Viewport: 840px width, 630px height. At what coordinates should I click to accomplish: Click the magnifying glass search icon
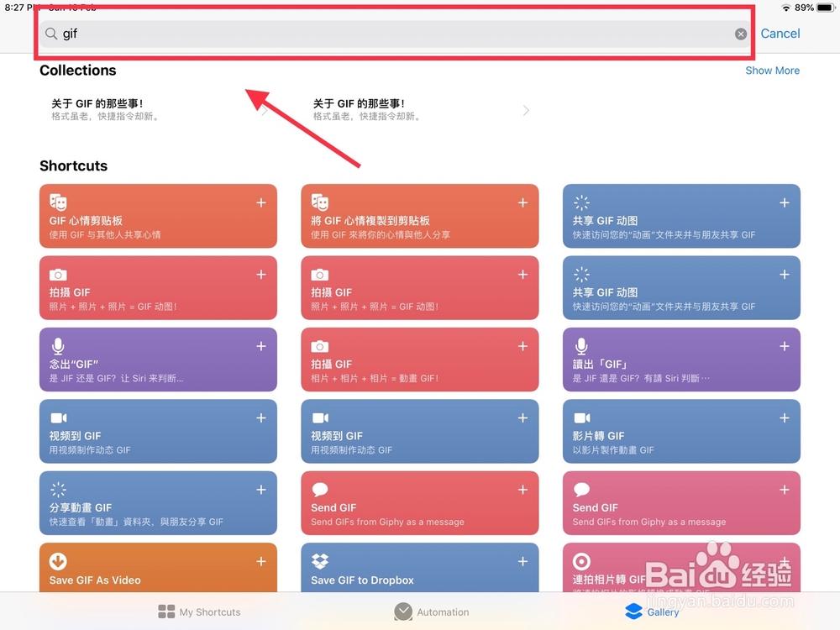pos(51,34)
